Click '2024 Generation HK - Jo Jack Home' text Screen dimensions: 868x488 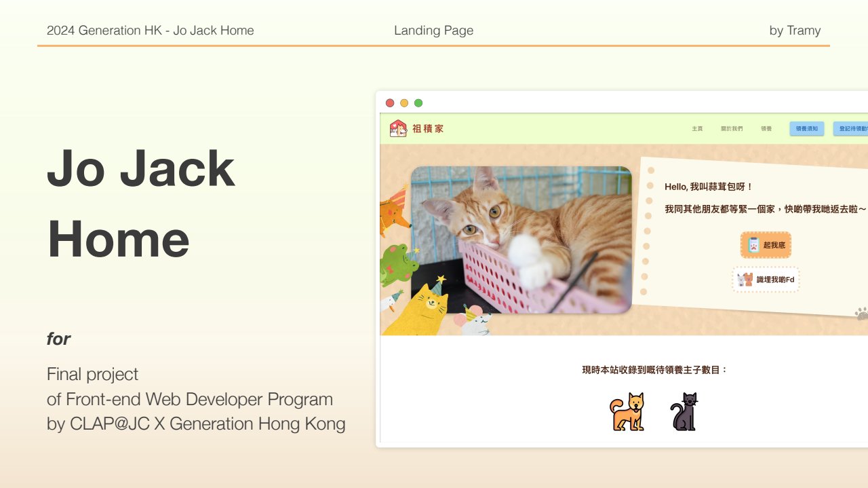coord(151,31)
